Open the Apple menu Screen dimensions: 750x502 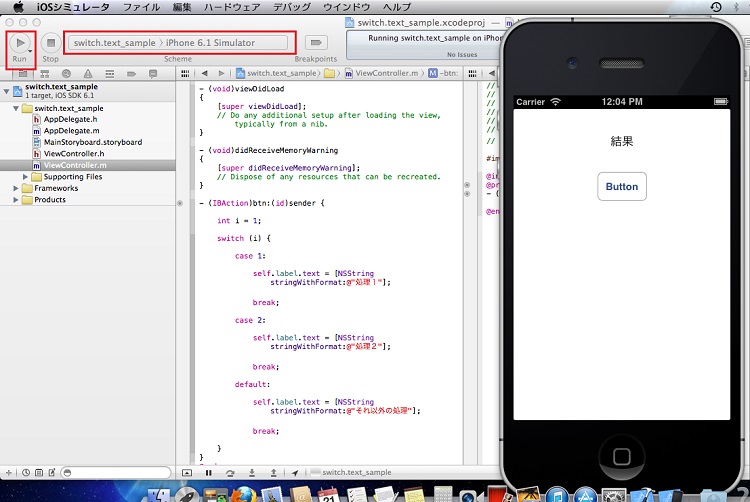[18, 7]
